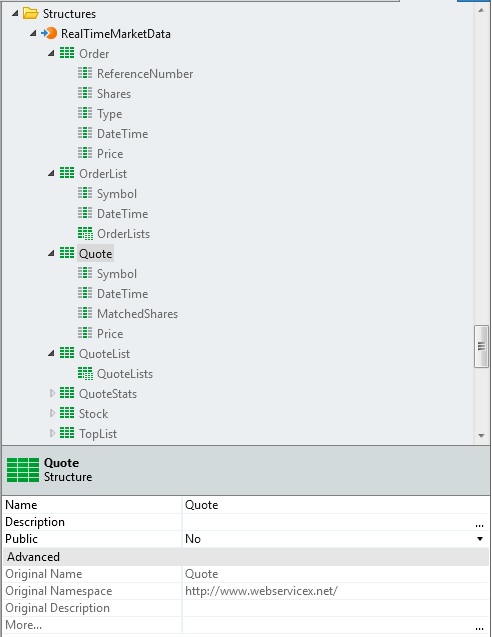Select the Type attribute under Order
This screenshot has height=637, width=492.
click(110, 114)
